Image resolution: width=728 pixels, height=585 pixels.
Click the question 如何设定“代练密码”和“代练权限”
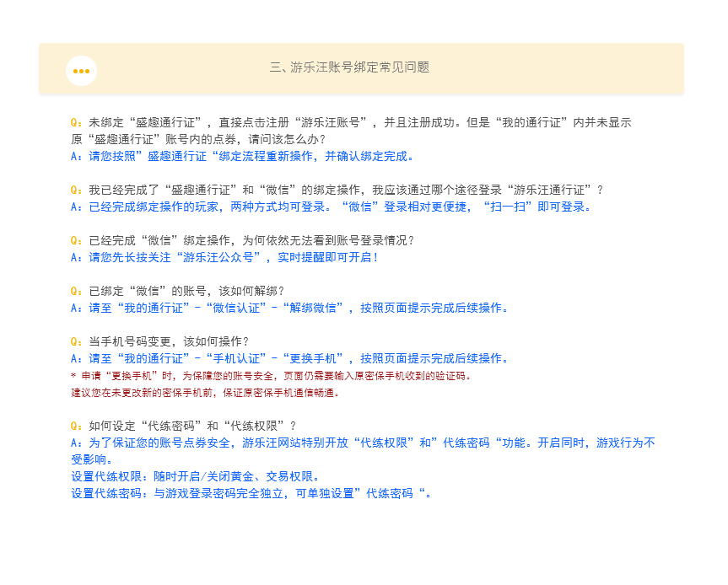tap(183, 426)
